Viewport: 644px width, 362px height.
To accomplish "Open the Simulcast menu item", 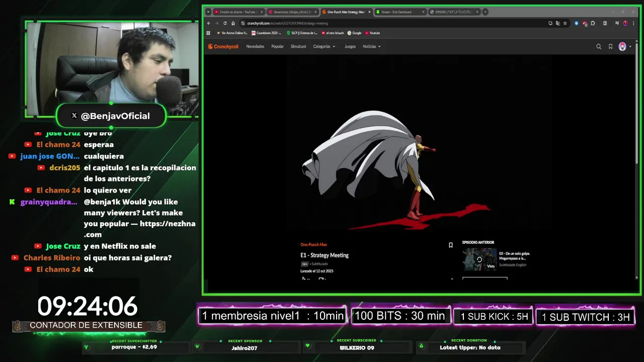I will (x=298, y=47).
